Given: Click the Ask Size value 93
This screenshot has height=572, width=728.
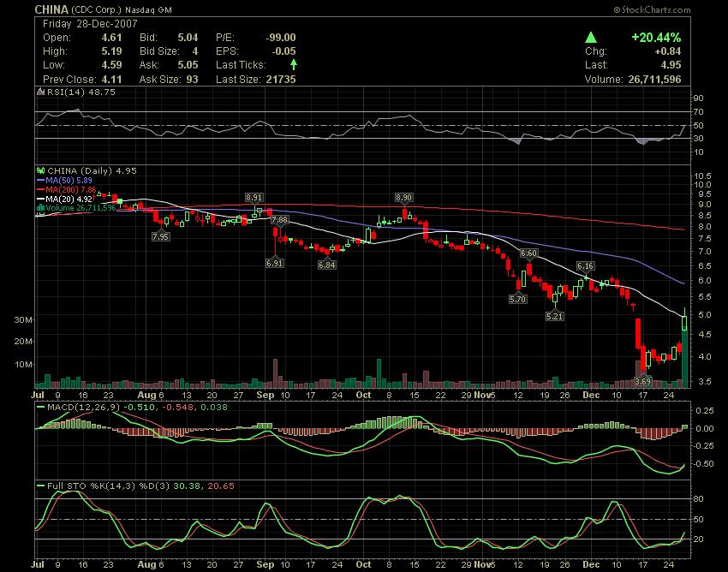Looking at the screenshot, I should pos(192,80).
